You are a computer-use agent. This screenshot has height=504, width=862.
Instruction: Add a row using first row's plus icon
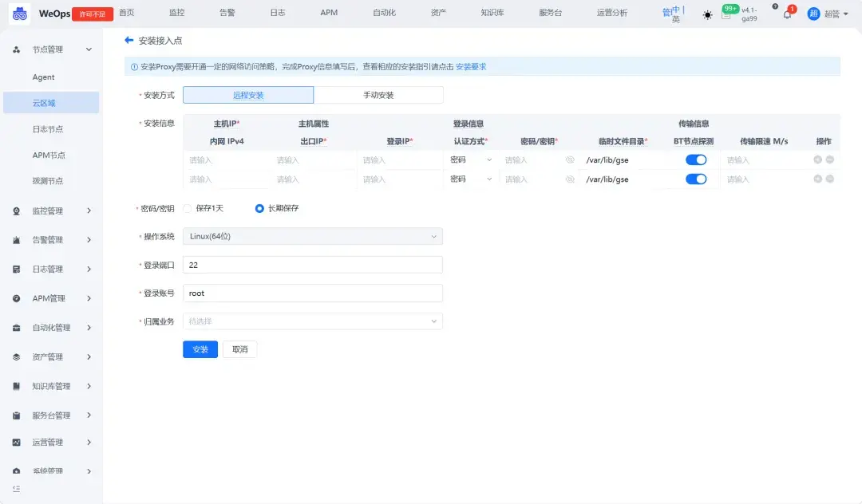click(817, 159)
